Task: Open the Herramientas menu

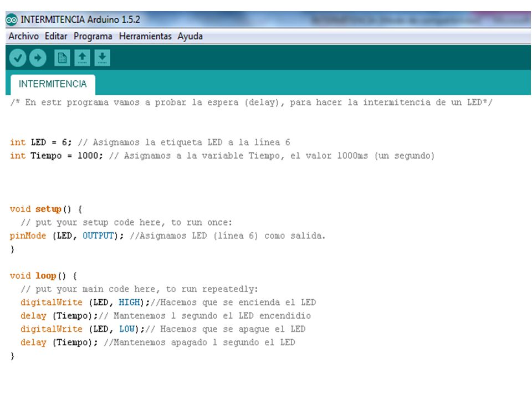Action: tap(145, 37)
